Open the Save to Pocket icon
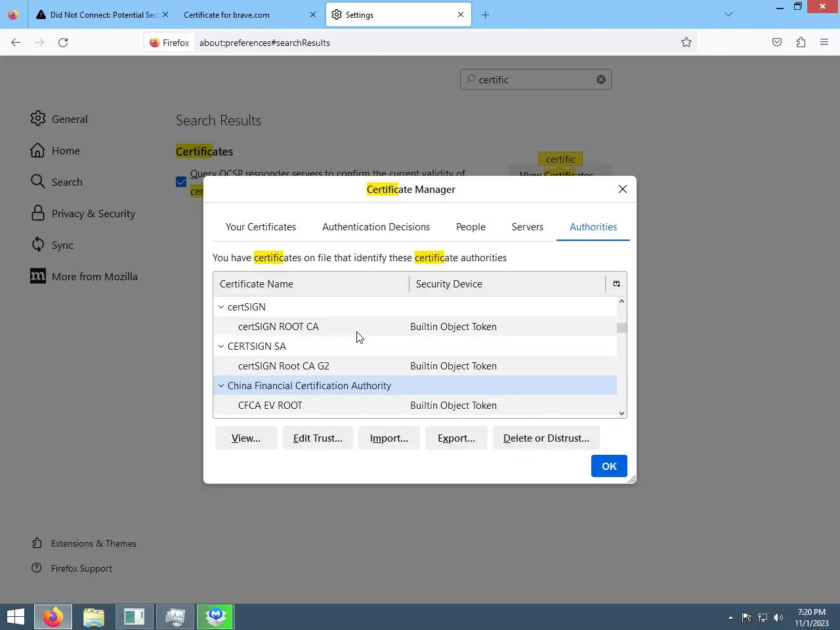This screenshot has width=840, height=630. click(x=777, y=43)
